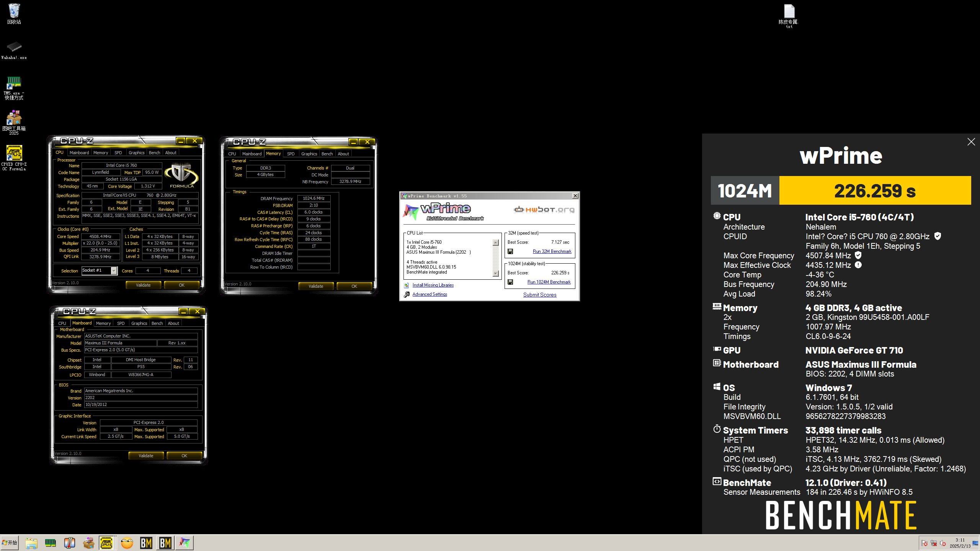The image size is (980, 551).
Task: Click Validate in DRAM timings CPU-Z window
Action: (x=316, y=286)
